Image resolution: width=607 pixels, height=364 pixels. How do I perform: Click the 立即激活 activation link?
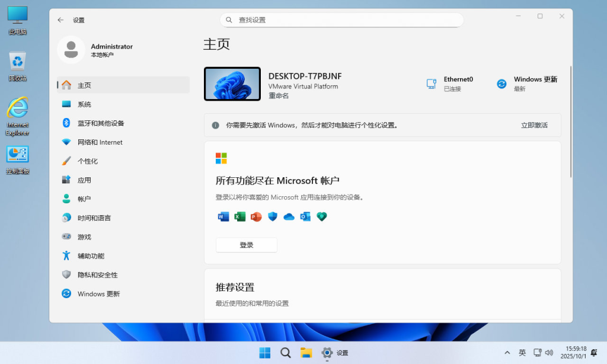533,124
